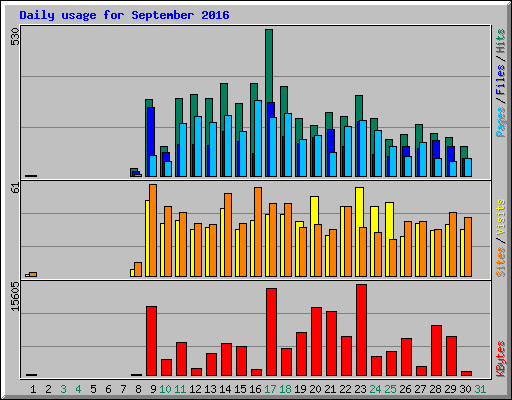Click green weekend day label 11
Screen dimensions: 512x400
coord(180,389)
